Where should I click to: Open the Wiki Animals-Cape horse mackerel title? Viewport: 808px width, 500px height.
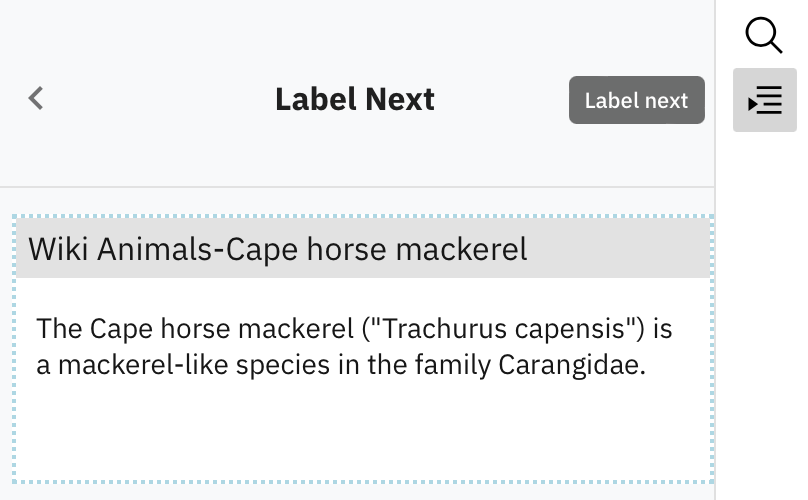(278, 249)
